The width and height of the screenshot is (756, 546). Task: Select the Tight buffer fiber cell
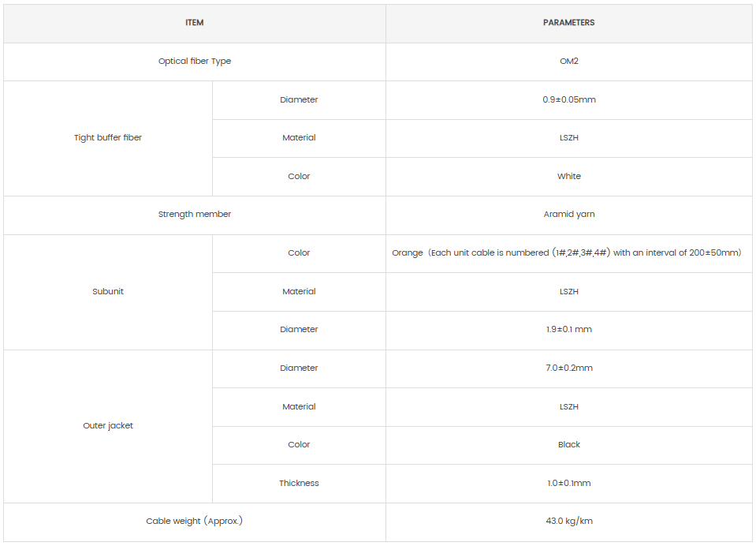(108, 138)
